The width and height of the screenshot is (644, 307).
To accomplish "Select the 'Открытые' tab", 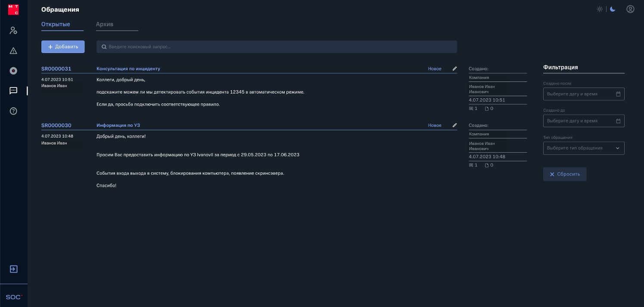I will click(x=56, y=25).
